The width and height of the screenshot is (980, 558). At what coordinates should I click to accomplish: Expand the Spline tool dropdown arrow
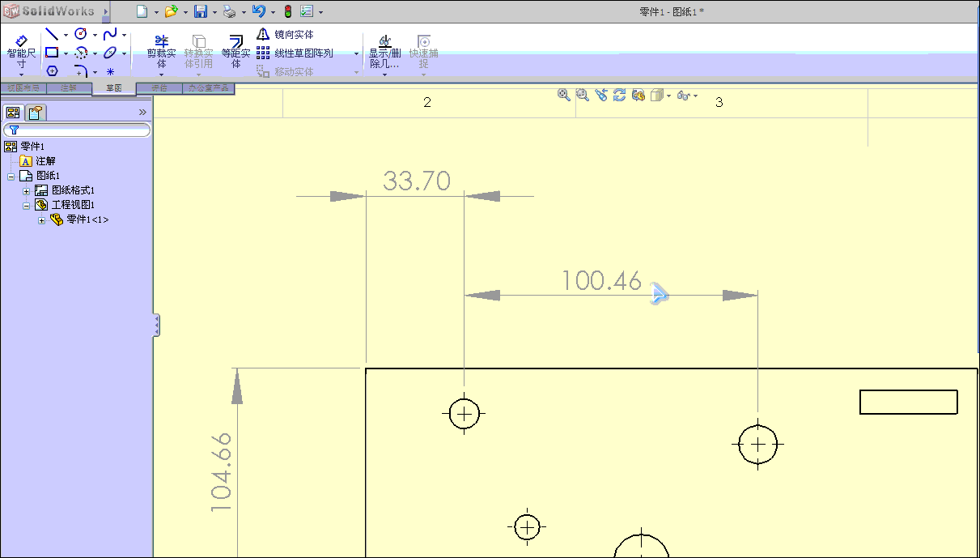[x=124, y=35]
